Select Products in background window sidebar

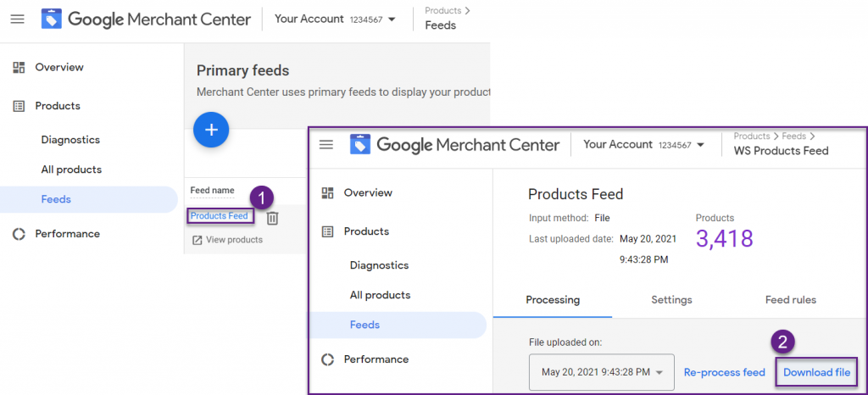pyautogui.click(x=58, y=106)
